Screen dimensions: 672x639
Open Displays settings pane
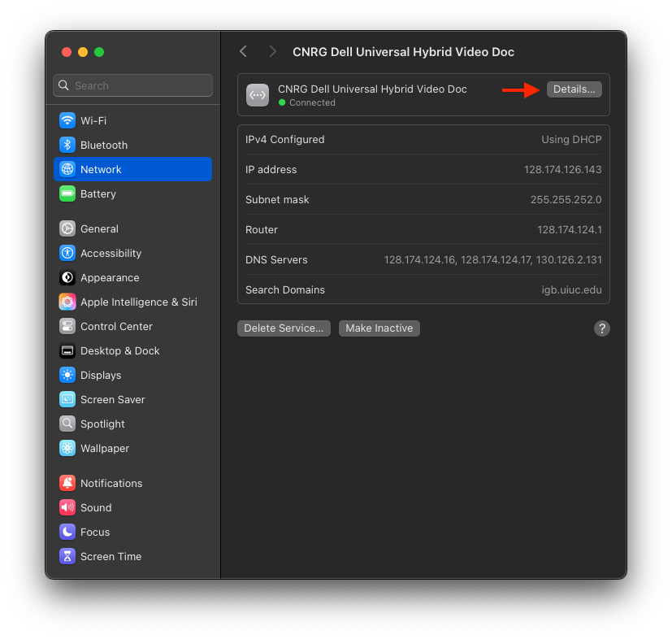(101, 375)
